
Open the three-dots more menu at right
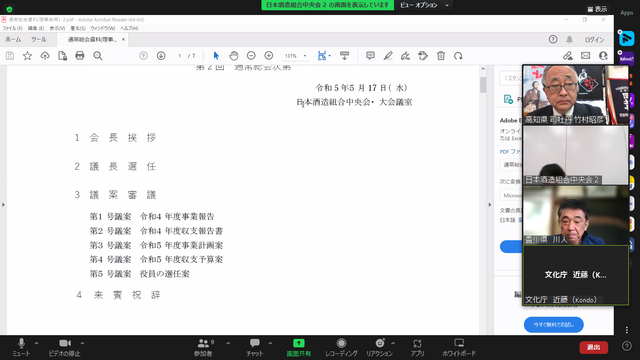pyautogui.click(x=627, y=329)
